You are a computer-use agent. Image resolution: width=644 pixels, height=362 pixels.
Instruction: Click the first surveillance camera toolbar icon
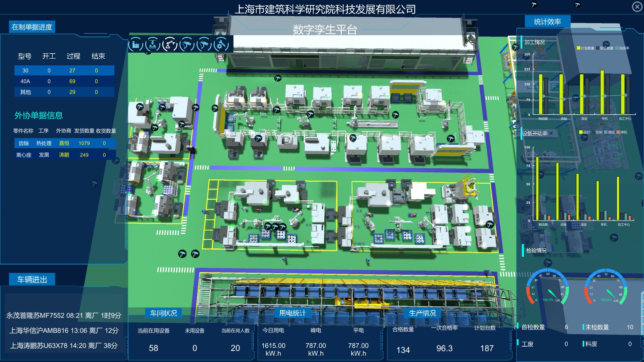point(187,45)
